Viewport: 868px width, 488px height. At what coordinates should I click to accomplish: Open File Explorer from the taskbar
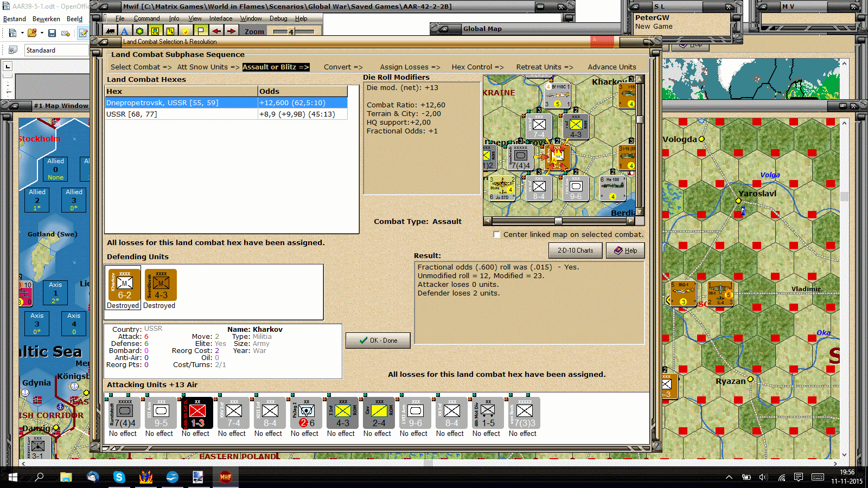pyautogui.click(x=66, y=477)
